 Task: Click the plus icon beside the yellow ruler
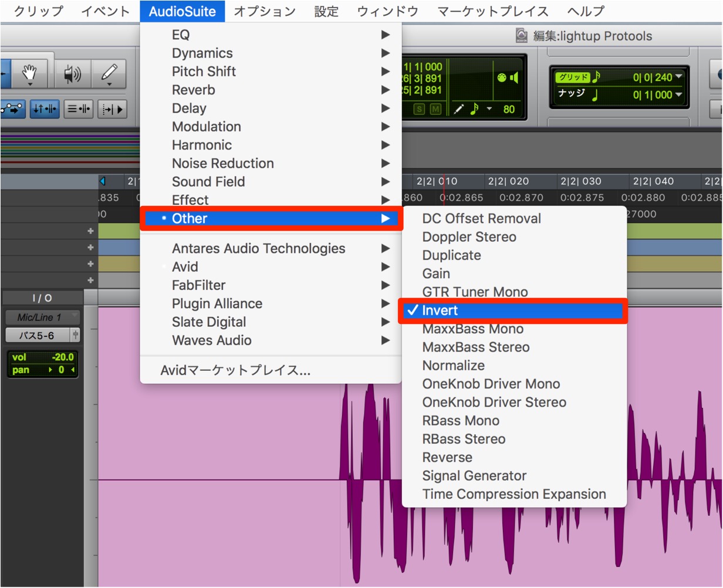90,264
